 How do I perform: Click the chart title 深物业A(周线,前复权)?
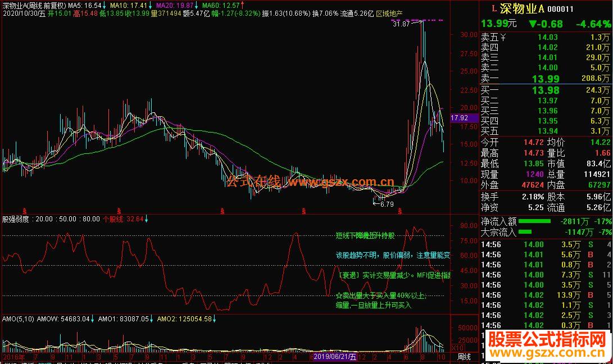34,6
